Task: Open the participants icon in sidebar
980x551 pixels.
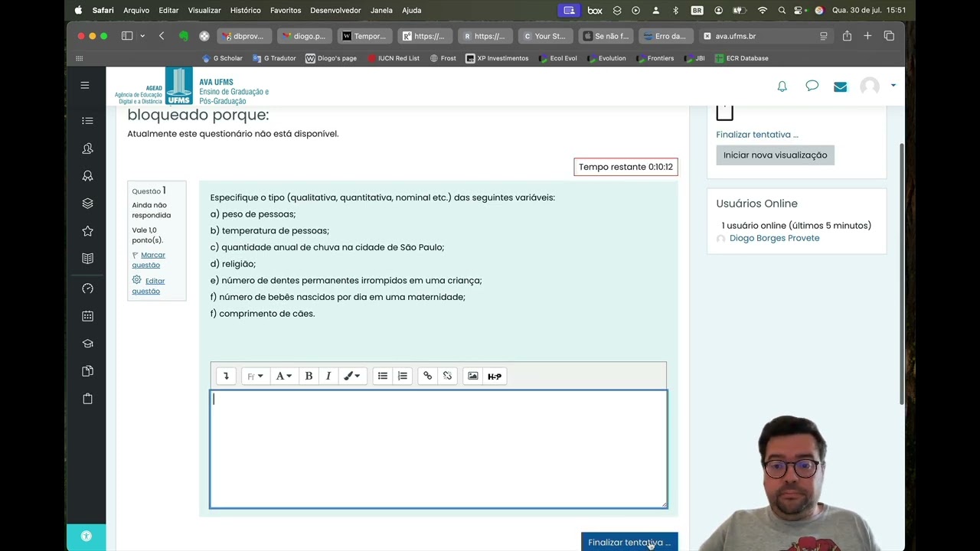Action: click(87, 148)
